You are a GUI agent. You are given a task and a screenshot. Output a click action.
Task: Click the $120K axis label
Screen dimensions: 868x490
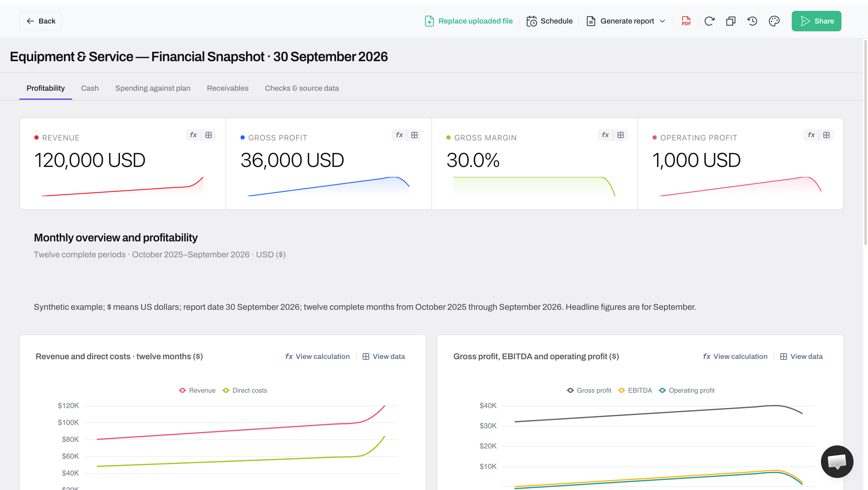(x=68, y=405)
